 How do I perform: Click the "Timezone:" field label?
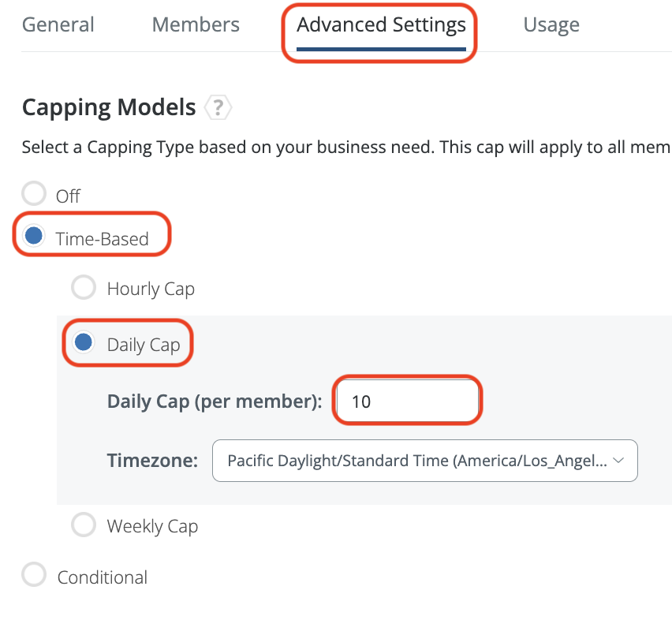pyautogui.click(x=152, y=461)
